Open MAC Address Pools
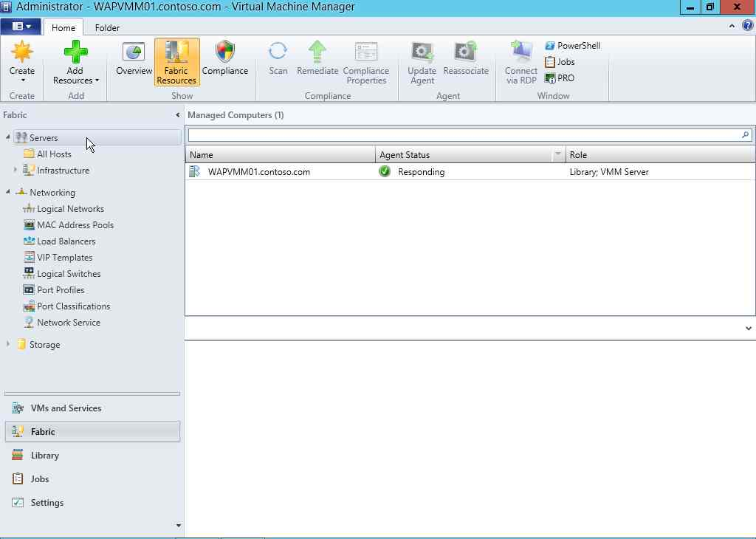 (x=69, y=225)
